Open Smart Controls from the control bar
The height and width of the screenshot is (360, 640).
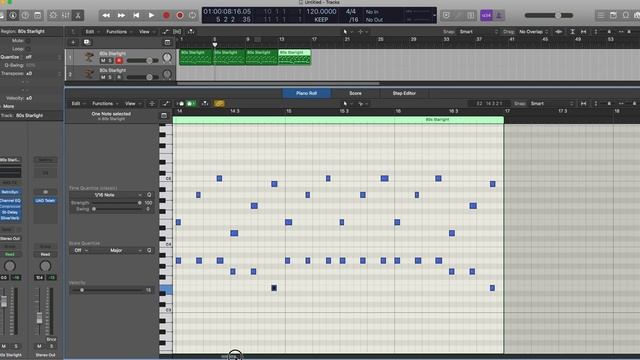(x=53, y=16)
